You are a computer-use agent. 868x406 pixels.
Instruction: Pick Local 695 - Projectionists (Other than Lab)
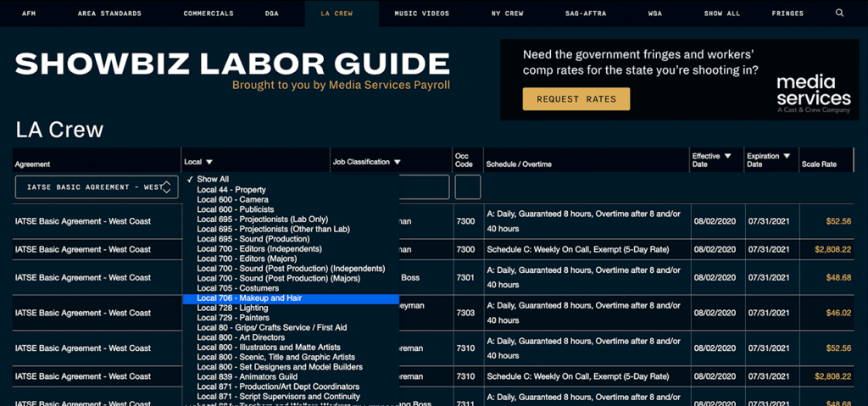tap(291, 229)
